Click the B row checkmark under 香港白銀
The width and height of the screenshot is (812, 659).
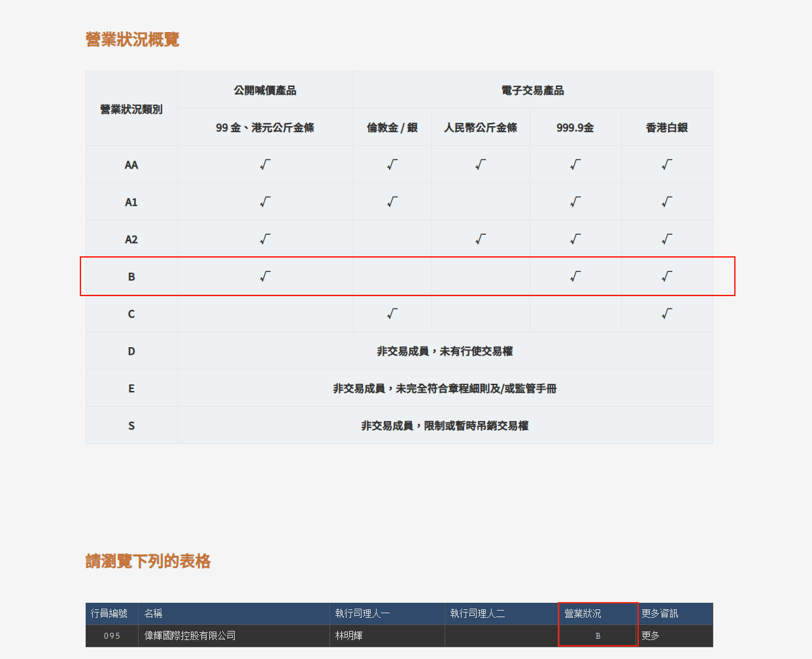point(667,277)
